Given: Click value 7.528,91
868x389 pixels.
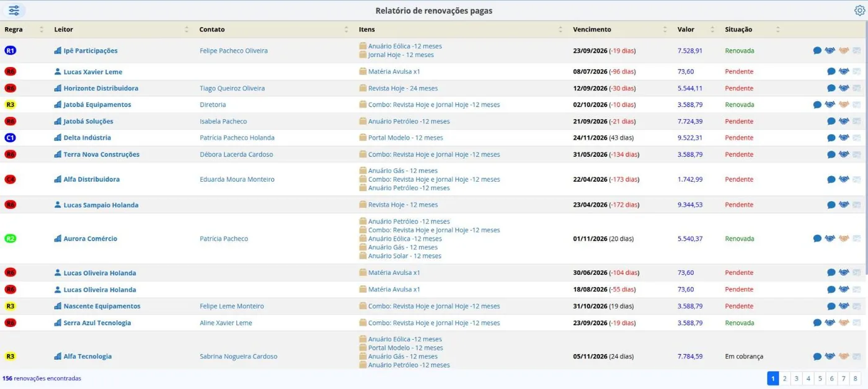Looking at the screenshot, I should [690, 51].
